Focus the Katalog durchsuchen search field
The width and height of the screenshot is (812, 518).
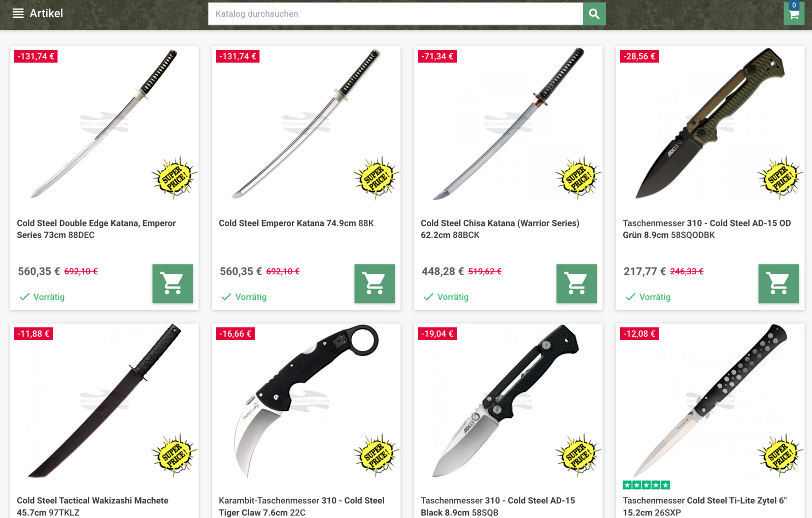[395, 14]
